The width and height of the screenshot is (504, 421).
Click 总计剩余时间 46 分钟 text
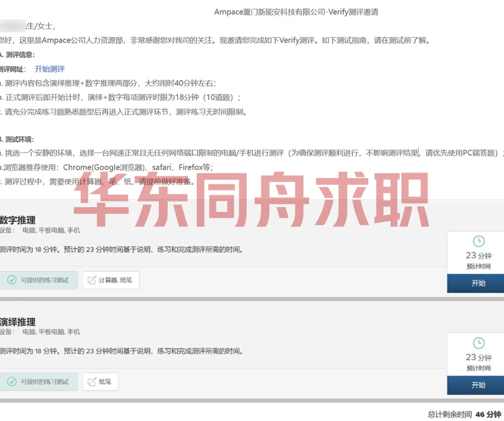[464, 415]
